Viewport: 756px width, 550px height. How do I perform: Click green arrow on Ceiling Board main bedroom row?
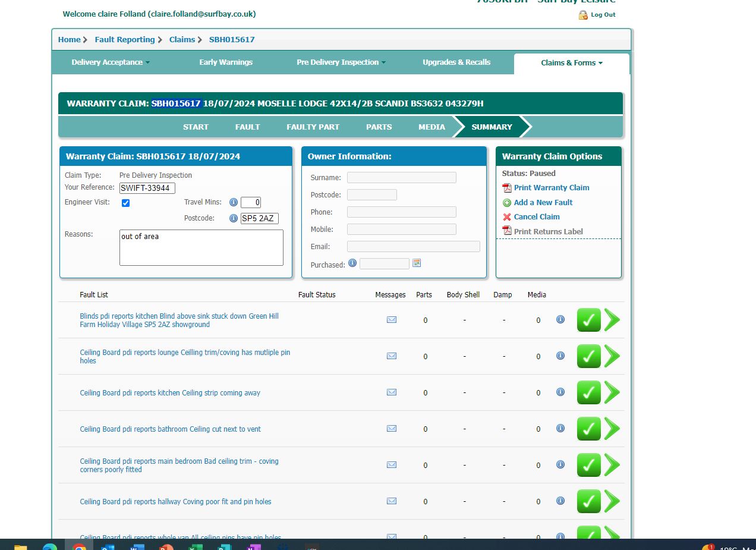(612, 465)
